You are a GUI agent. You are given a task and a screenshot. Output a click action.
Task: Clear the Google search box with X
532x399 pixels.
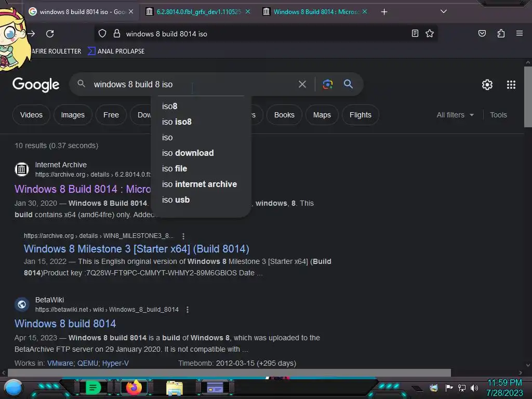point(302,84)
